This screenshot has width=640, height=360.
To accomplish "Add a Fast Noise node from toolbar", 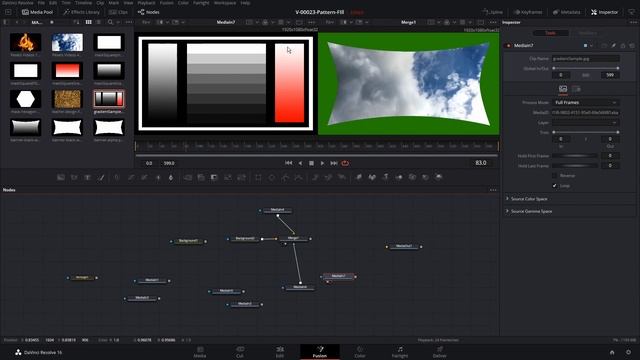I will coord(74,177).
